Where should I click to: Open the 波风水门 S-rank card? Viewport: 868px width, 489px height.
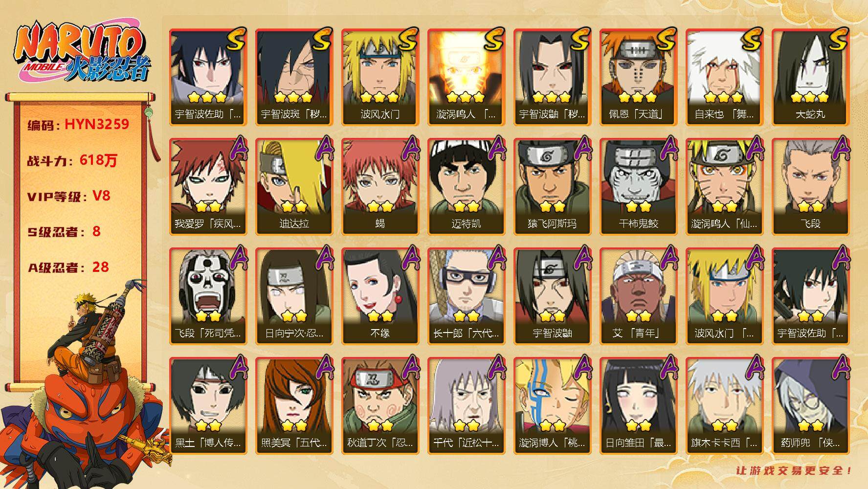[x=379, y=77]
